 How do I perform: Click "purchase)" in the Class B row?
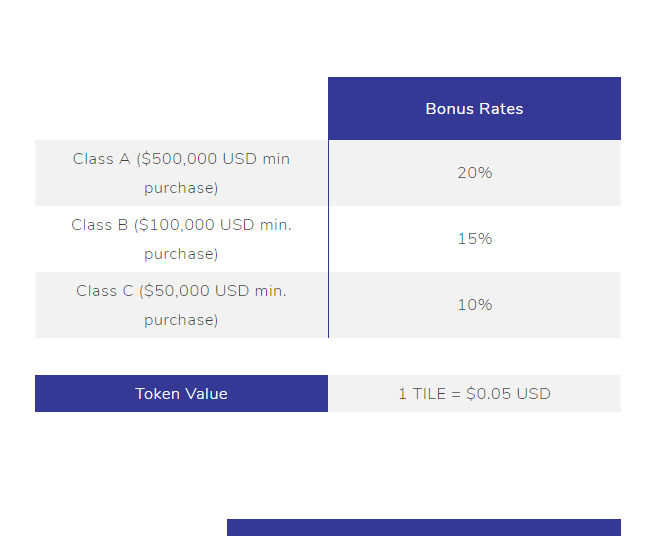tap(181, 254)
